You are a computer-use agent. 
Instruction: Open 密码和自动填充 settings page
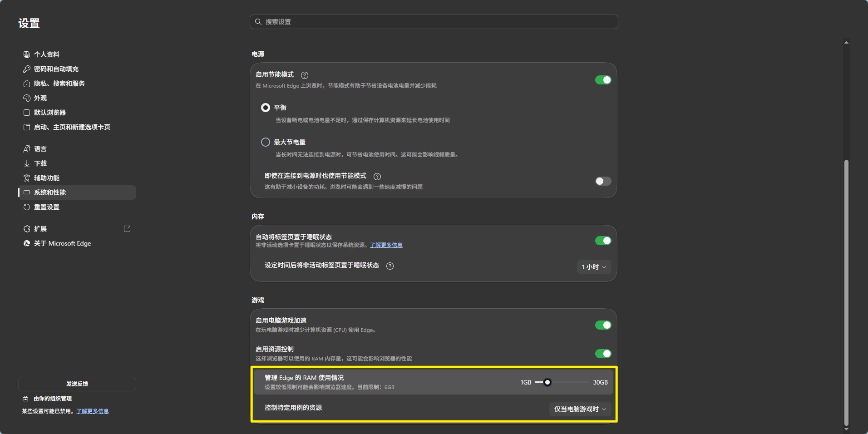77,69
